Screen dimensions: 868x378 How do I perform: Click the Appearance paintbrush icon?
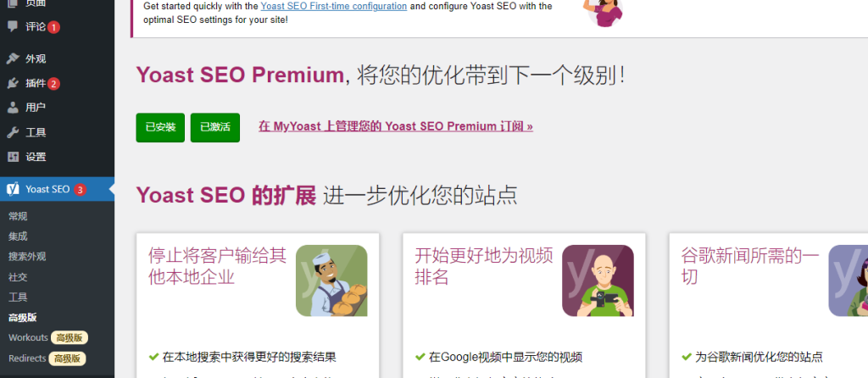13,58
